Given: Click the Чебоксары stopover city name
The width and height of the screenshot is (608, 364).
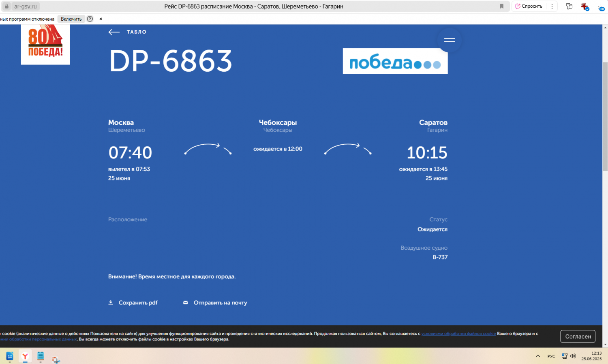Looking at the screenshot, I should [278, 122].
